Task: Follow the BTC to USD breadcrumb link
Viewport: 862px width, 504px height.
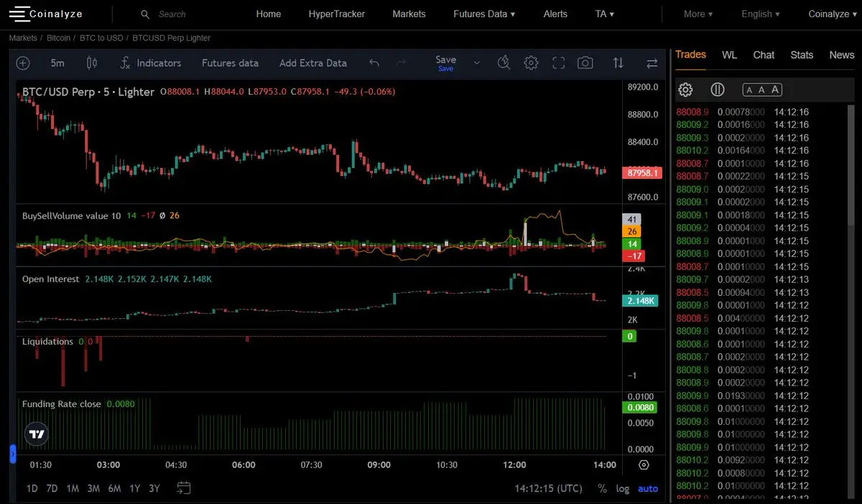Action: click(101, 38)
